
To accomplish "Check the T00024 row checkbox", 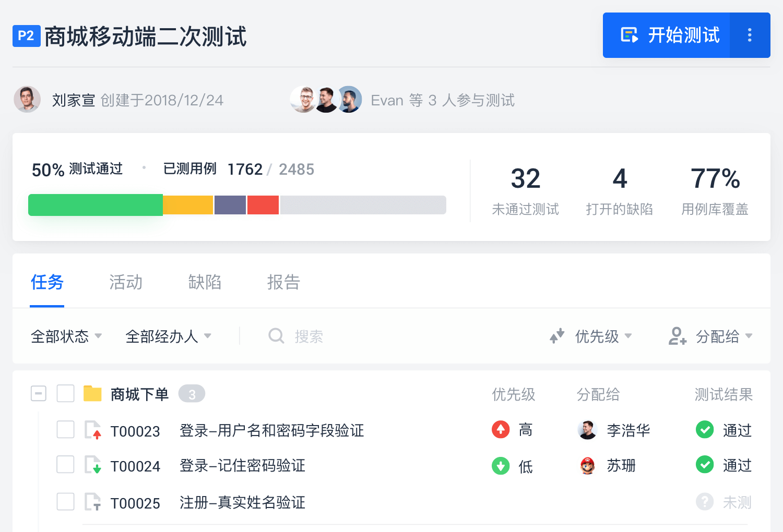I will pos(65,464).
